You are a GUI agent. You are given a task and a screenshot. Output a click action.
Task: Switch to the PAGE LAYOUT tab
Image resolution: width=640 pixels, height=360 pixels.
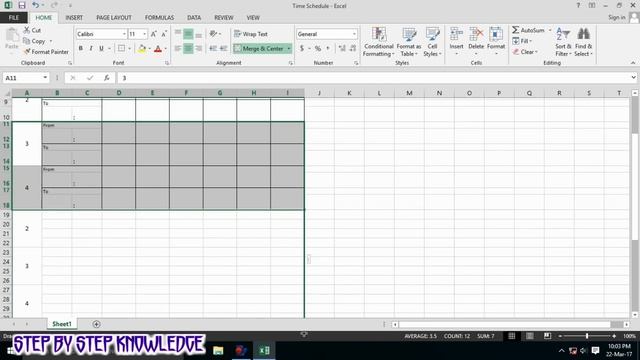[114, 18]
